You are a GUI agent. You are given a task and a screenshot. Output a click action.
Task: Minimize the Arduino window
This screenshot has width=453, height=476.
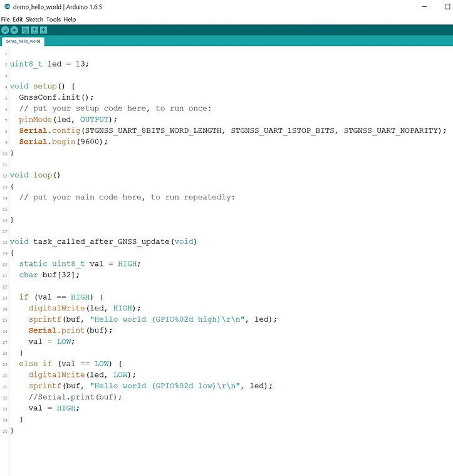tap(424, 6)
